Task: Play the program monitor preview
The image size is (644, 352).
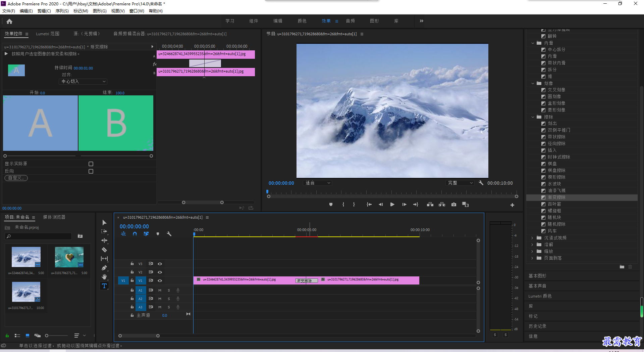Action: (392, 205)
